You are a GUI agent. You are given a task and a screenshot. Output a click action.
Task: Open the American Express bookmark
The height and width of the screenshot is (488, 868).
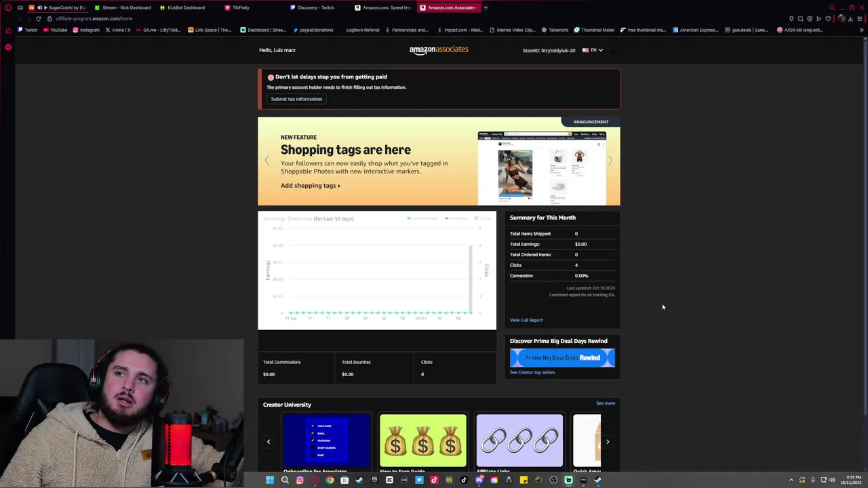694,30
